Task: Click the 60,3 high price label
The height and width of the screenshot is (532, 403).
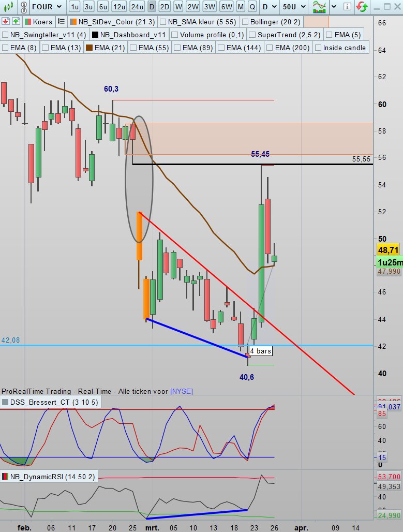Action: pos(111,89)
